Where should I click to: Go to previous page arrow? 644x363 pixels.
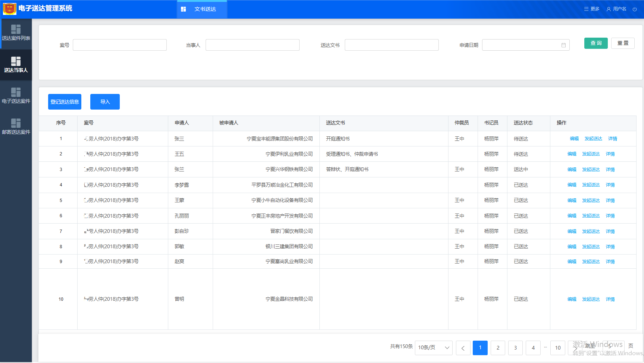(x=463, y=348)
